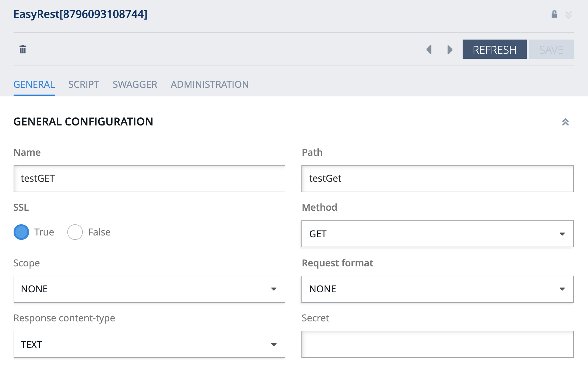The height and width of the screenshot is (377, 588).
Task: Expand header with double chevron down icon
Action: [569, 15]
